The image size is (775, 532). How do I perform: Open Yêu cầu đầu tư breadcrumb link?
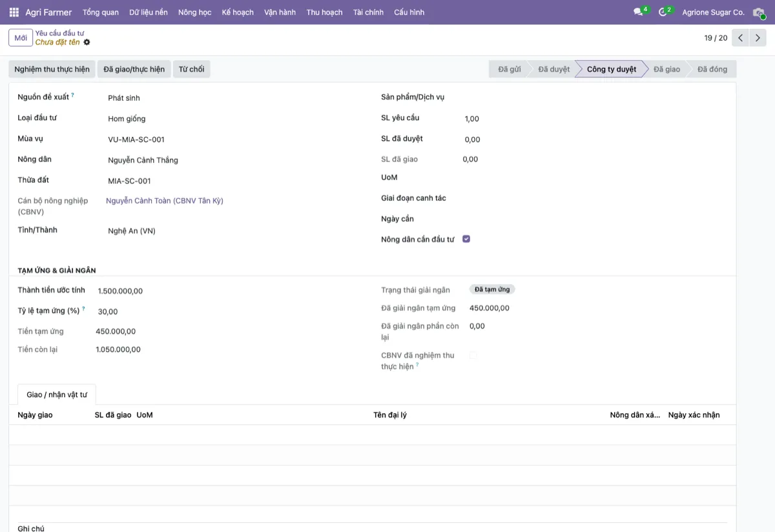coord(59,33)
